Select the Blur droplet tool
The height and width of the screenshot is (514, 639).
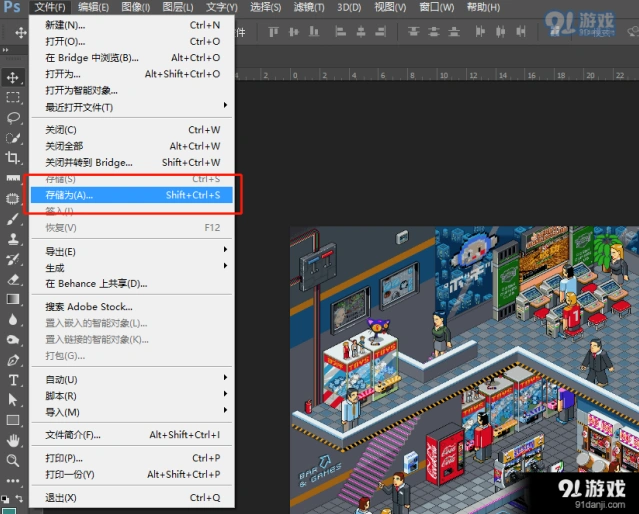click(x=13, y=320)
